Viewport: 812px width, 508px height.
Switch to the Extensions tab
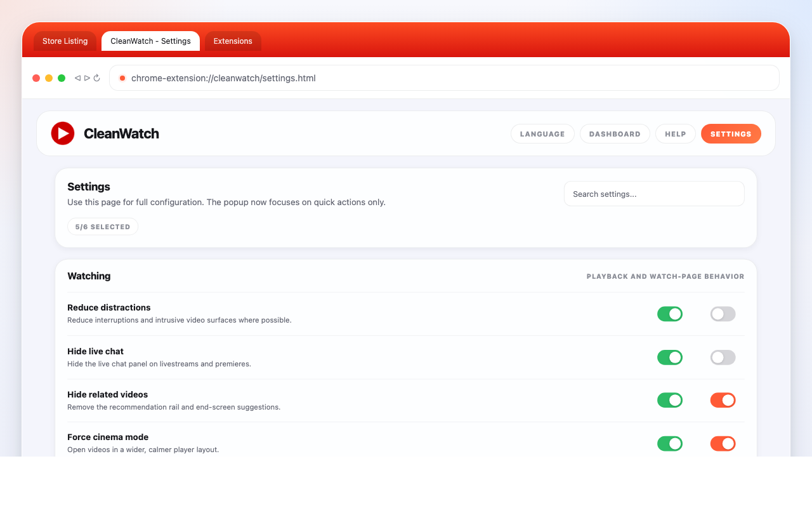click(233, 41)
